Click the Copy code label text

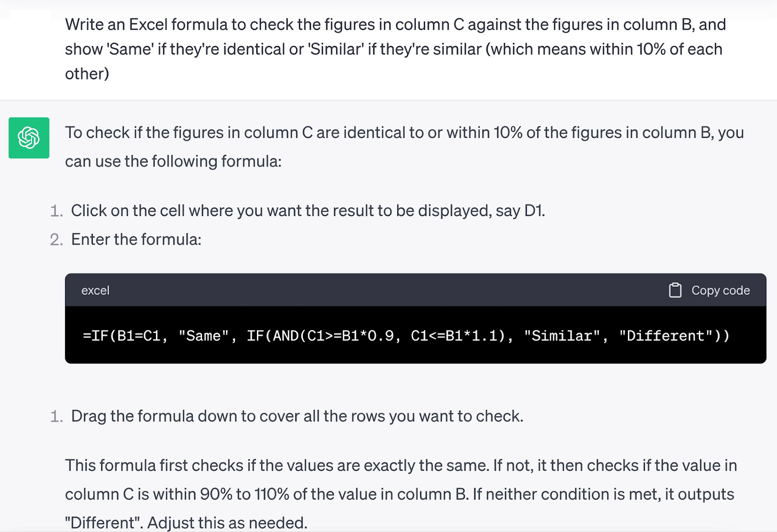[720, 290]
